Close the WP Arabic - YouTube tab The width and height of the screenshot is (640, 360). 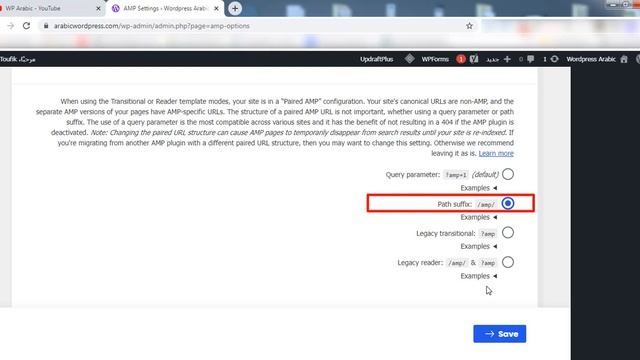(98, 8)
